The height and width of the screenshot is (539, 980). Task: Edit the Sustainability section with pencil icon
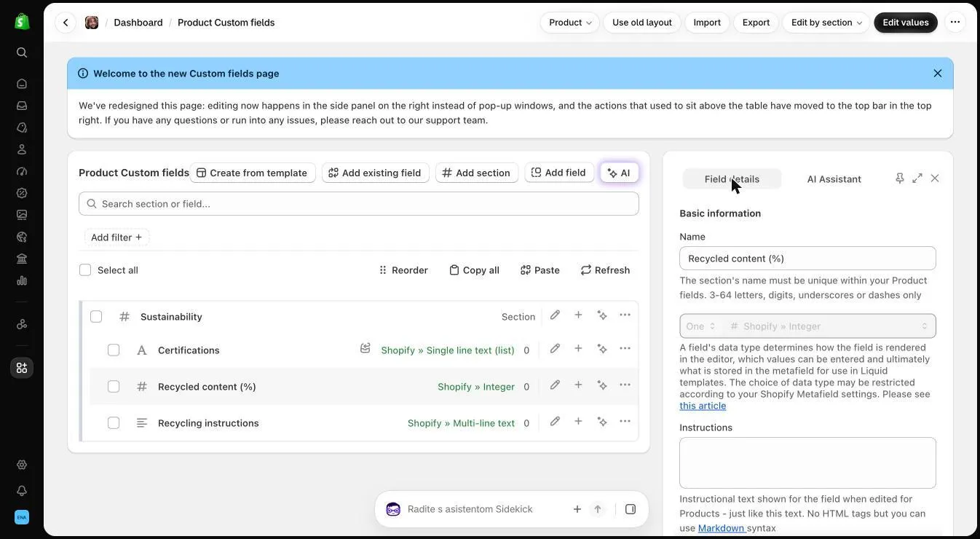click(555, 315)
